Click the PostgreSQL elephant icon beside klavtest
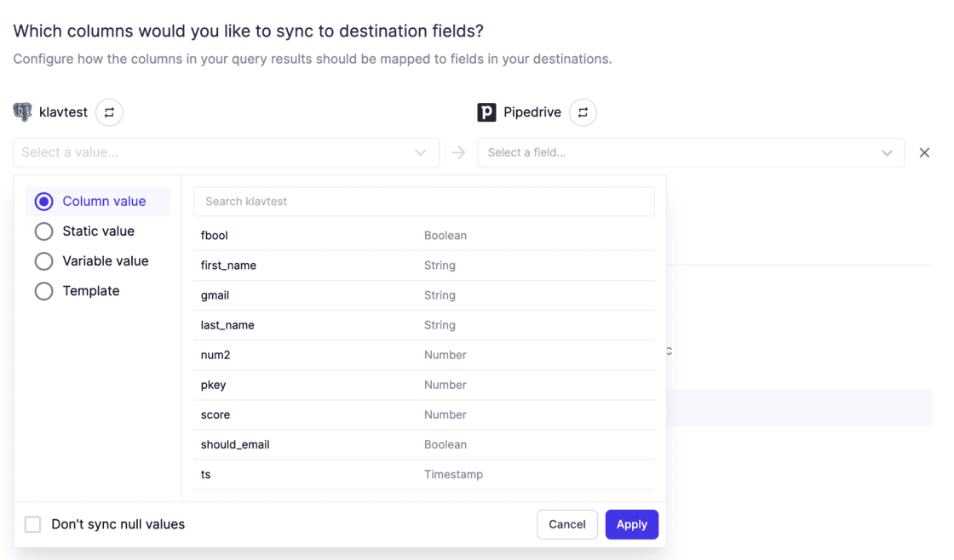The width and height of the screenshot is (954, 560). point(22,111)
